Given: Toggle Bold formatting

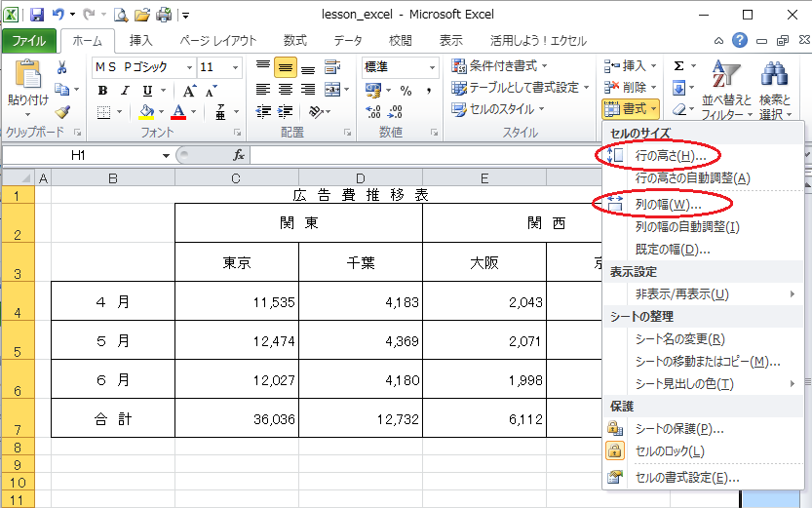Looking at the screenshot, I should click(x=102, y=91).
